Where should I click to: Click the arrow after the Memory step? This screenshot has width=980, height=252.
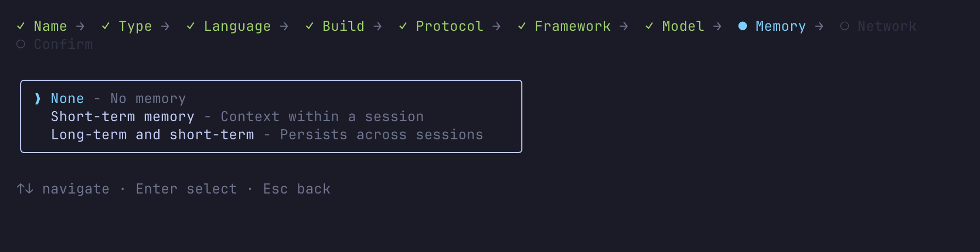819,26
